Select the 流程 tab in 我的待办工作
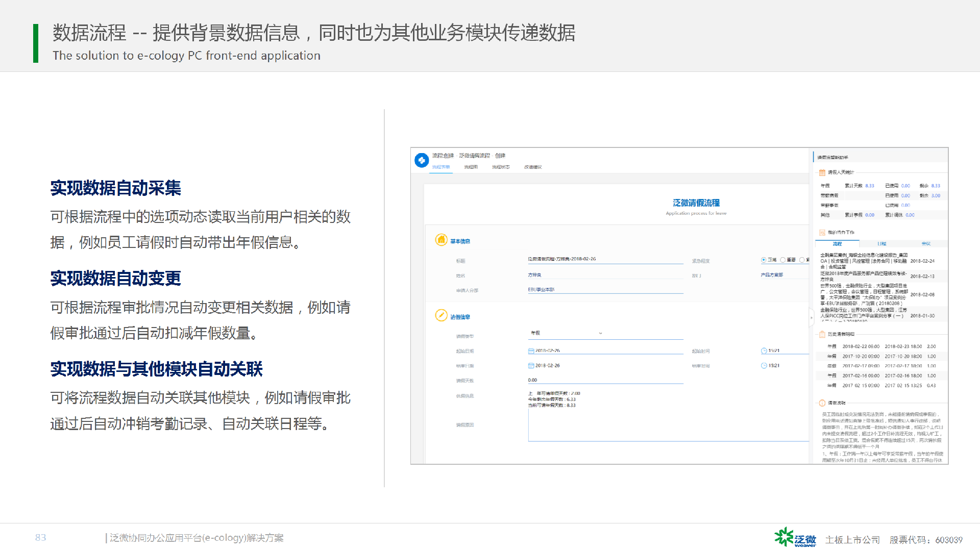 [x=837, y=244]
